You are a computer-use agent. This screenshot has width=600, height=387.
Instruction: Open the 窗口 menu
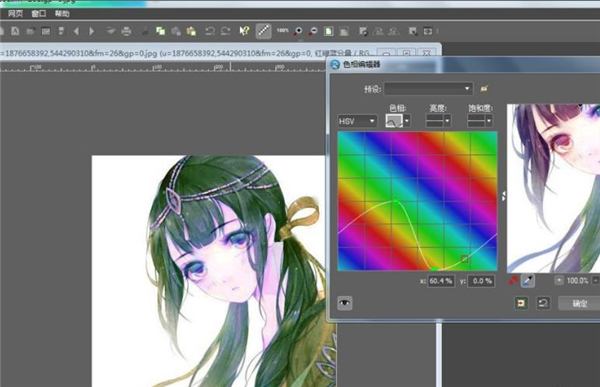tap(38, 14)
